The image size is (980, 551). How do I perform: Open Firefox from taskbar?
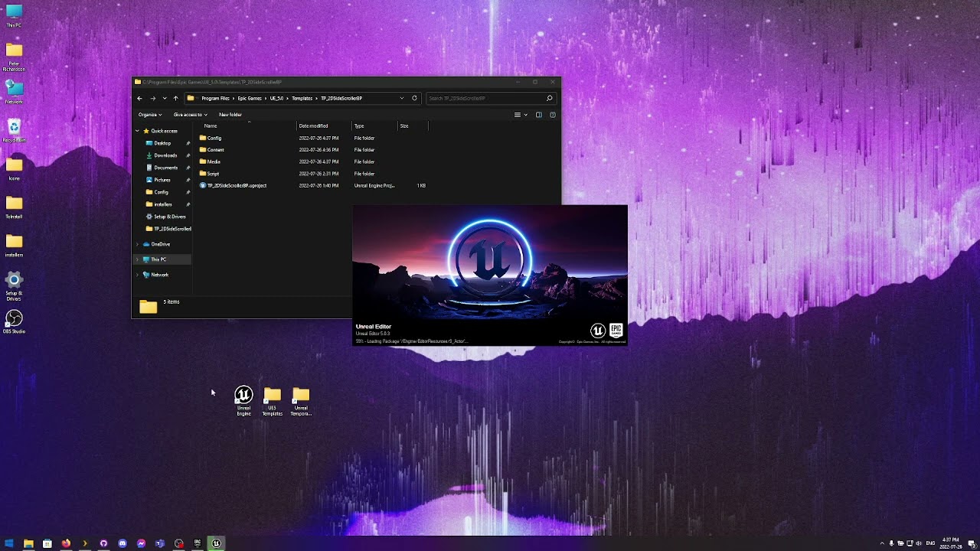pyautogui.click(x=66, y=543)
